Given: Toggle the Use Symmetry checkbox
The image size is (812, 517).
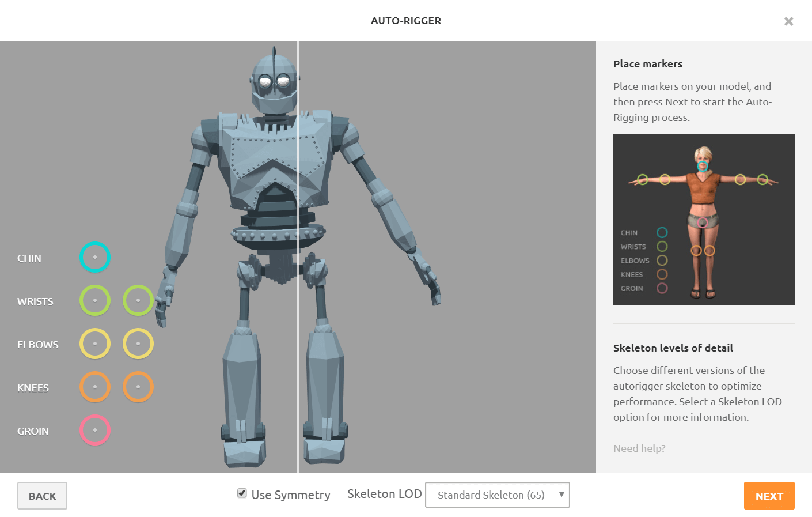Looking at the screenshot, I should pyautogui.click(x=242, y=493).
